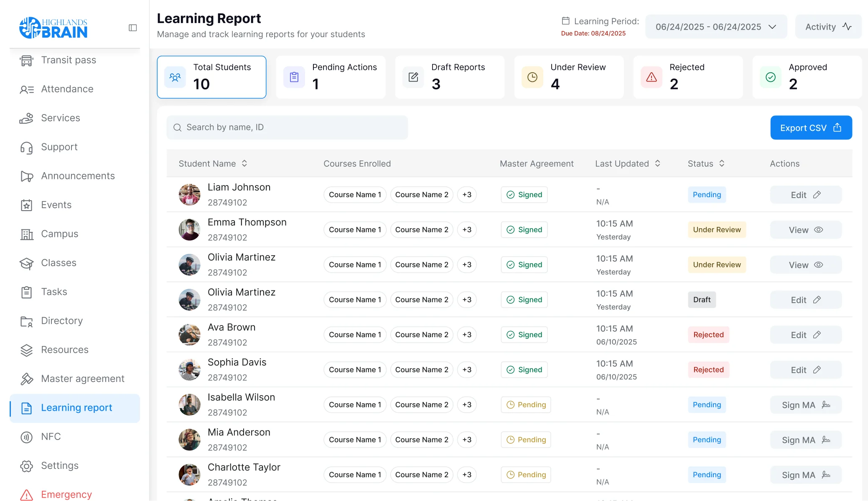The height and width of the screenshot is (501, 868).
Task: Click Rejected status for Ava Brown
Action: [708, 335]
